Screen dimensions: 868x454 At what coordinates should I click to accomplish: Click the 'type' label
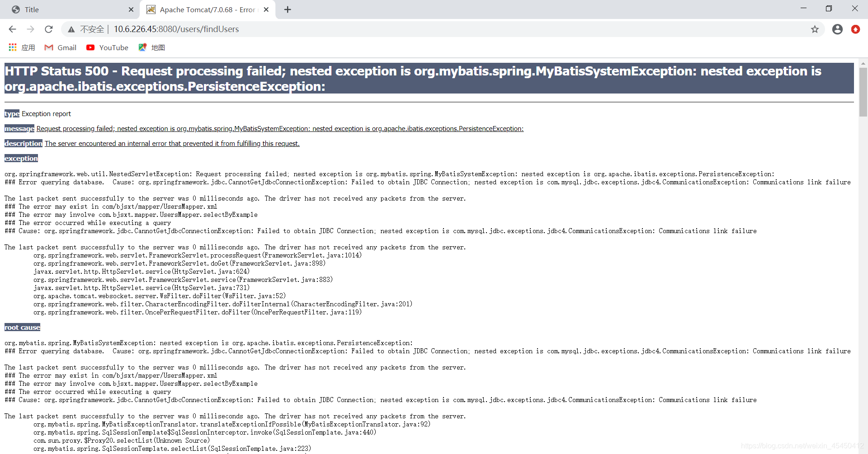click(12, 114)
